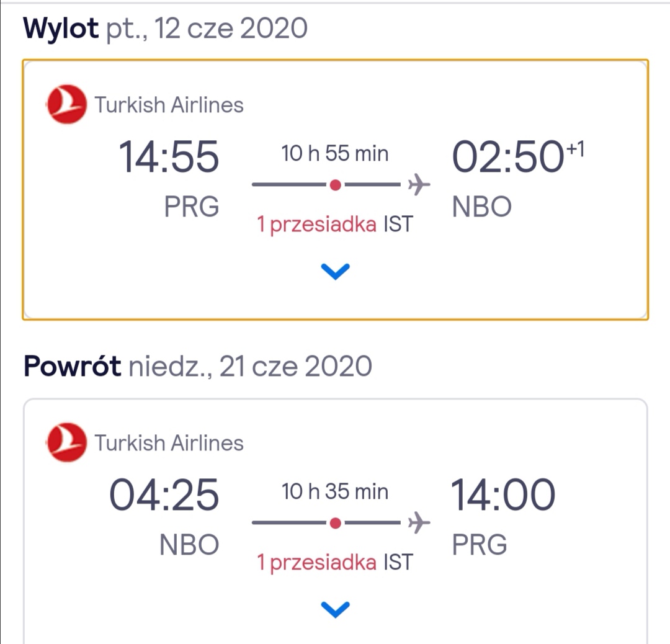Click the Turkish Airlines name in the return card

click(169, 443)
